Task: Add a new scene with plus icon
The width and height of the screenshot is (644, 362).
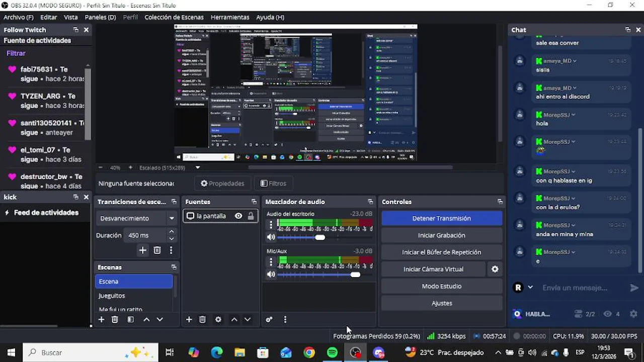Action: pyautogui.click(x=101, y=319)
